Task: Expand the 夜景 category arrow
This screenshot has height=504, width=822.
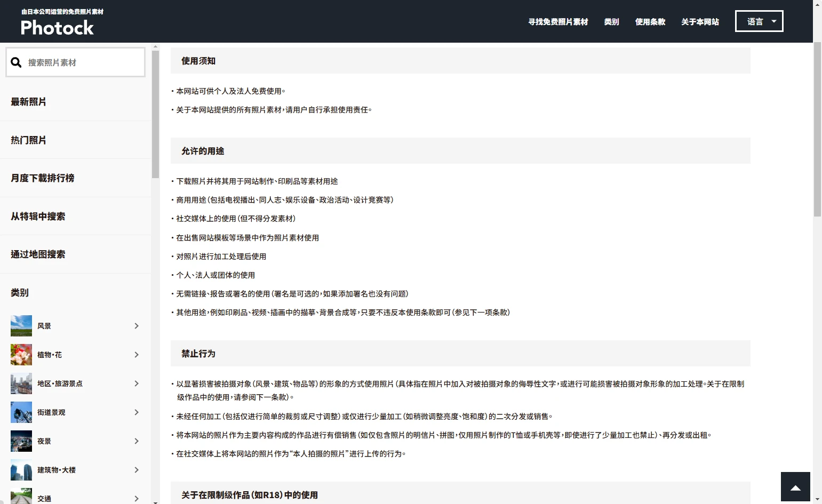Action: [137, 441]
